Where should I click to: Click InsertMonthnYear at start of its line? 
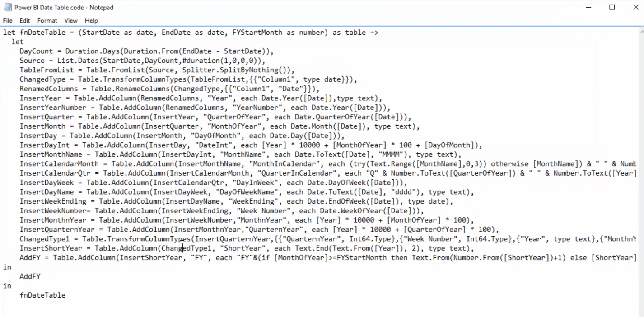pyautogui.click(x=55, y=220)
